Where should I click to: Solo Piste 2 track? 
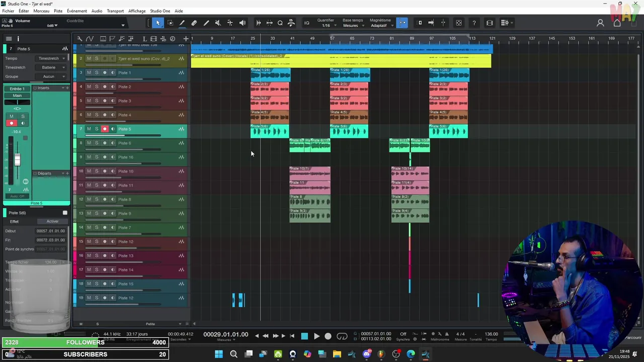click(x=97, y=86)
